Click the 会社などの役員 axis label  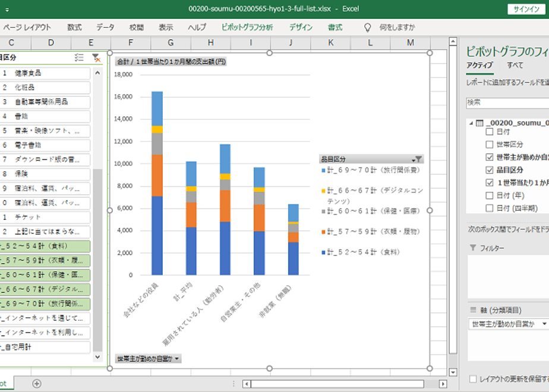tap(141, 301)
